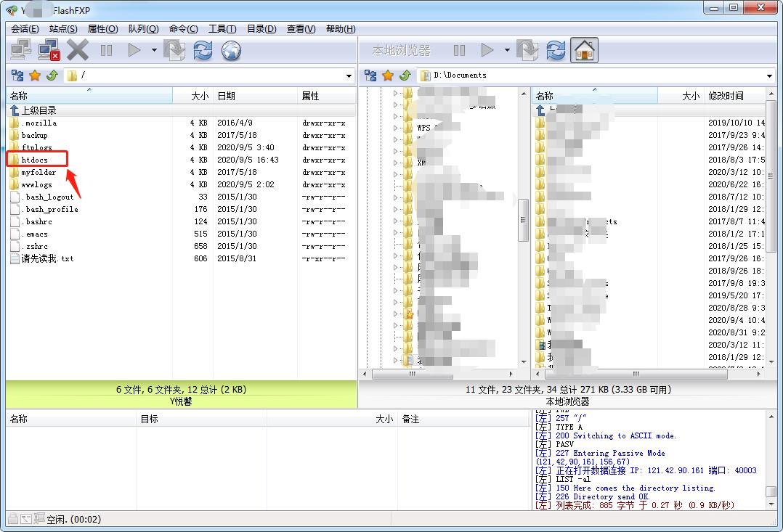Open the 站点(S) menu
This screenshot has width=783, height=532.
point(63,29)
